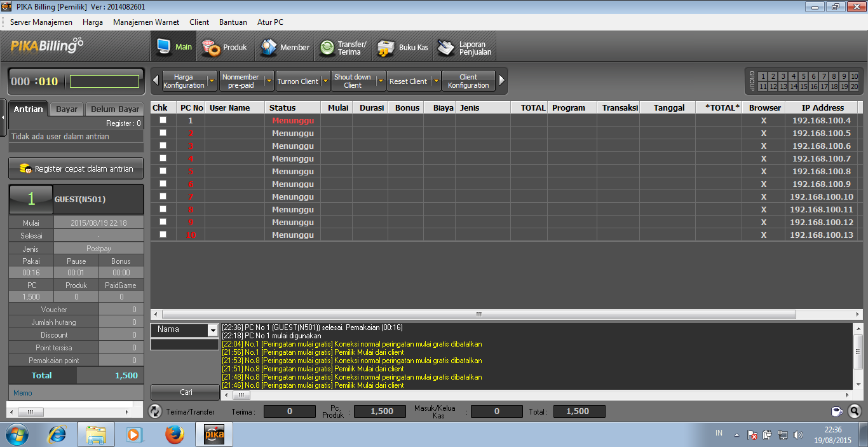Check the box for PC No 6
Screen dimensions: 868x447
(163, 183)
